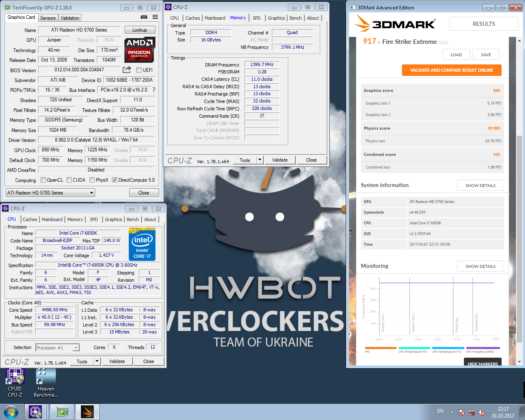Screen dimensions: 525x420
Task: Click the BIOS share/export icon in GPU-Z
Action: point(127,70)
